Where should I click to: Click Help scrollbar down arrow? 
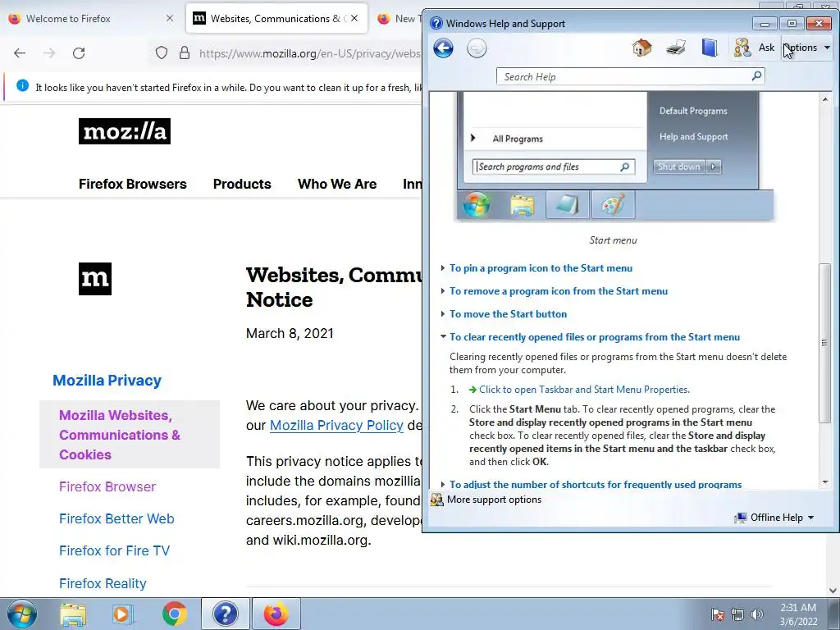coord(825,482)
